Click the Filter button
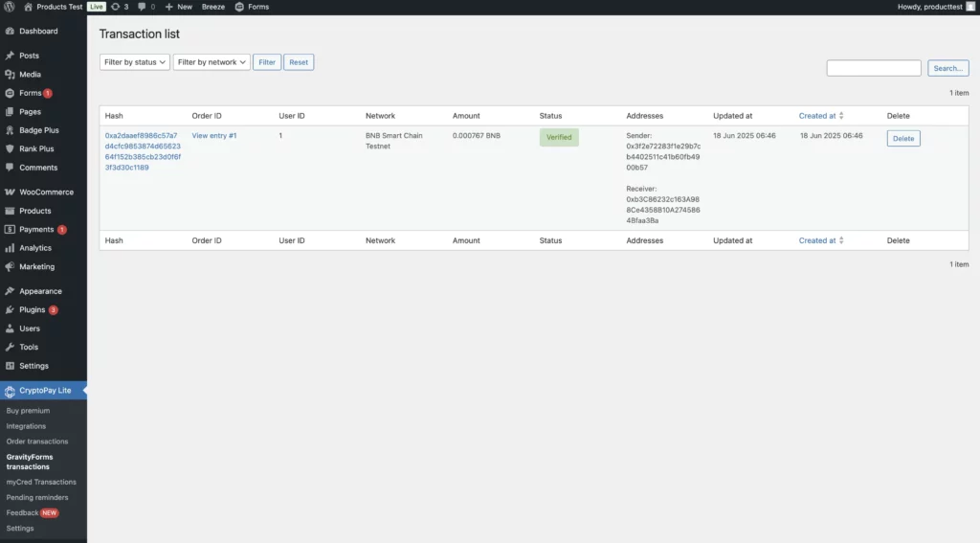 [x=267, y=62]
